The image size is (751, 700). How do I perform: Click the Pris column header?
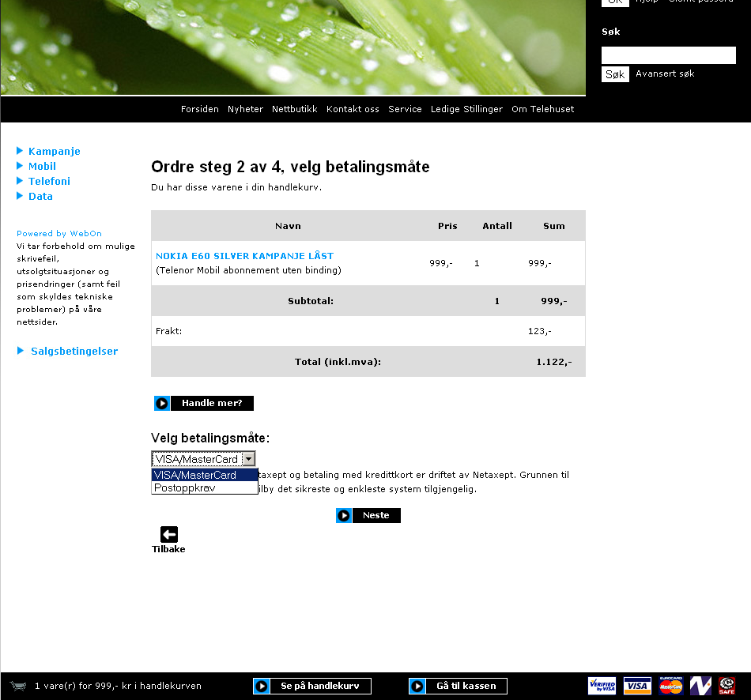click(447, 225)
